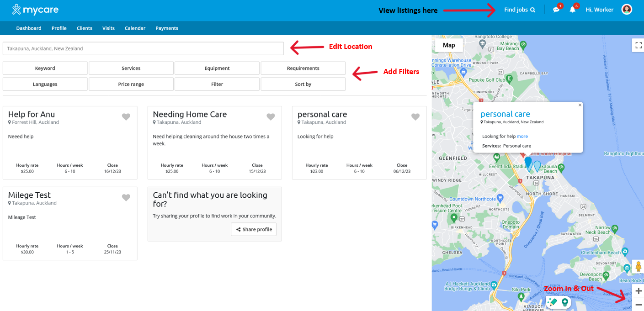Click the Street View pegman icon
Screen dimensions: 644x311
click(638, 266)
